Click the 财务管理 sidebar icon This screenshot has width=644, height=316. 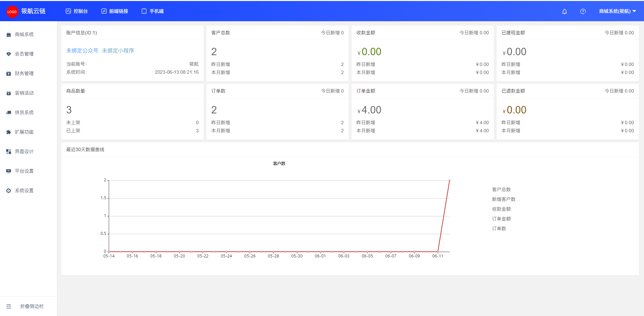9,74
